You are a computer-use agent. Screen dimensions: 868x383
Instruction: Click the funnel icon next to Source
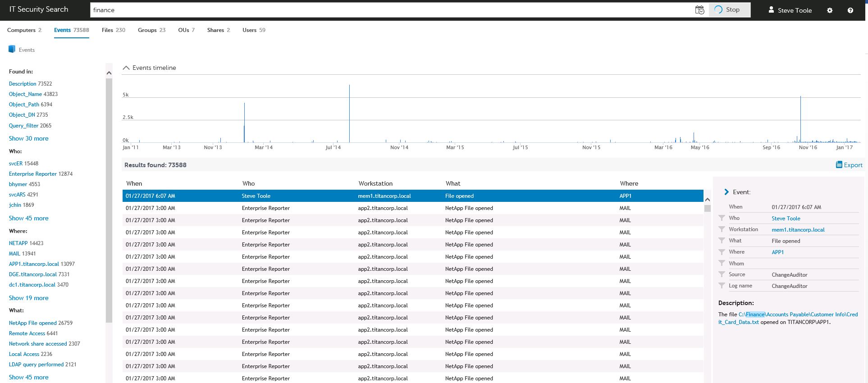(722, 274)
